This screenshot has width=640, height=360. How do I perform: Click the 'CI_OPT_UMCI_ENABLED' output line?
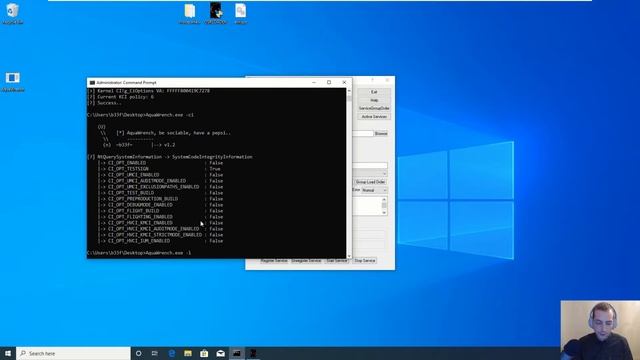click(x=160, y=175)
